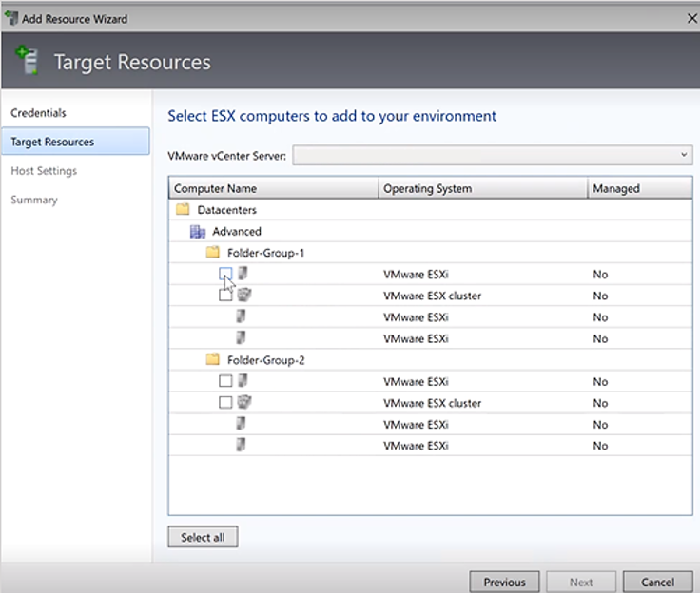Open the Host Settings step
This screenshot has width=700, height=593.
point(44,170)
